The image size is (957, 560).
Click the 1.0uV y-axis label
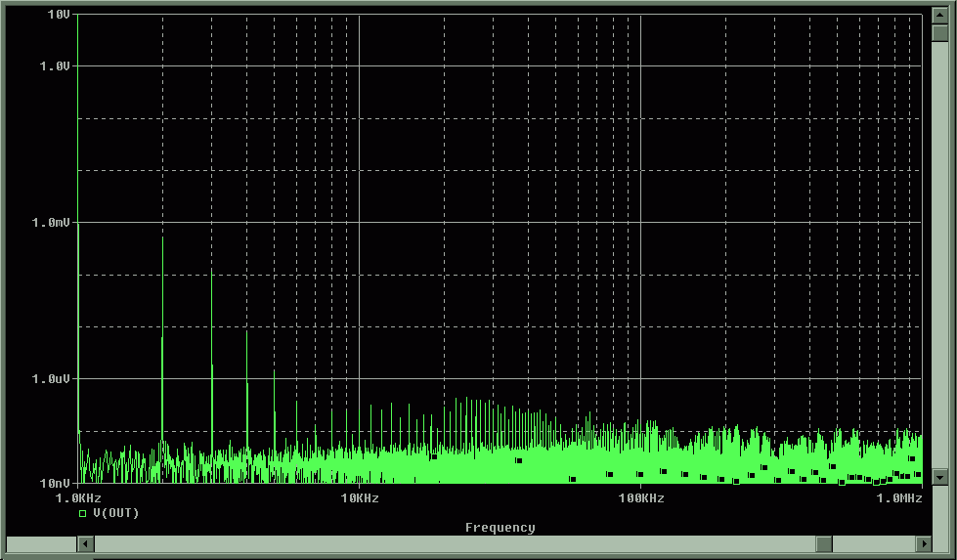[52, 378]
